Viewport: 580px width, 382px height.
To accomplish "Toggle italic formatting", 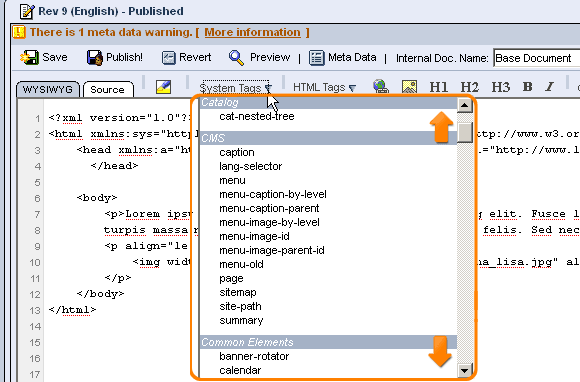I will click(x=550, y=87).
